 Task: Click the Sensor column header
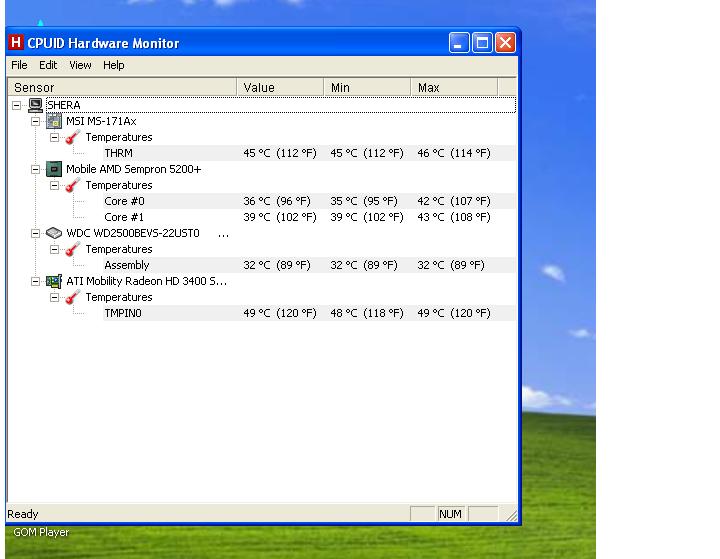[x=122, y=87]
